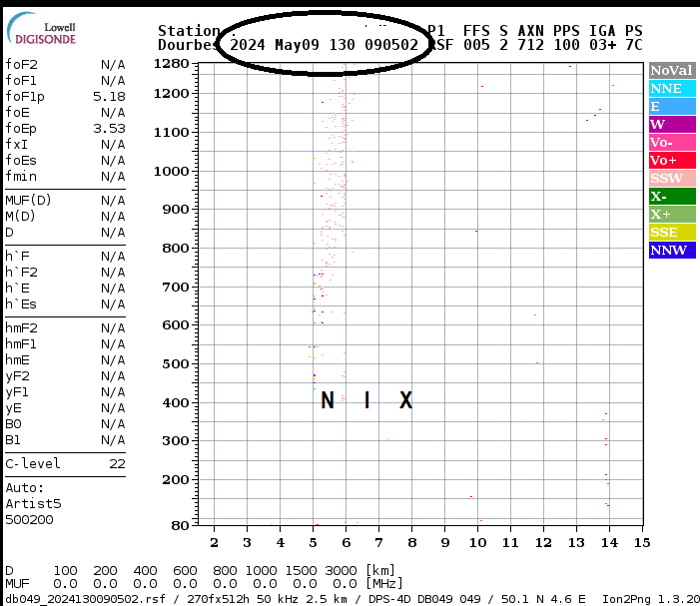Click the SSE yellow legend entry
This screenshot has height=606, width=700.
pyautogui.click(x=671, y=233)
